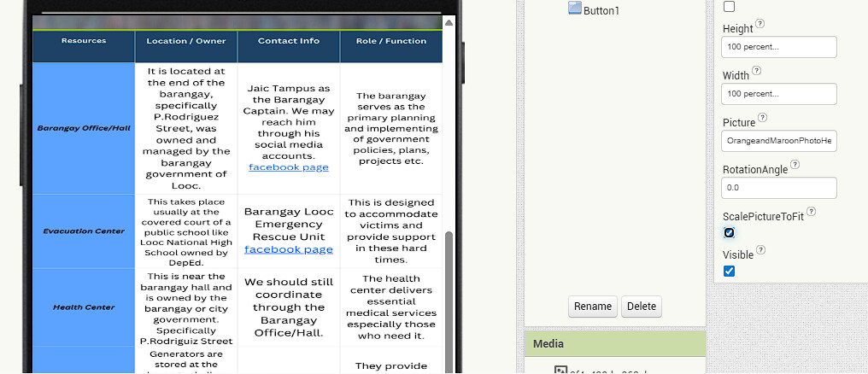
Task: Uncheck the Visible checkbox
Action: (x=729, y=271)
